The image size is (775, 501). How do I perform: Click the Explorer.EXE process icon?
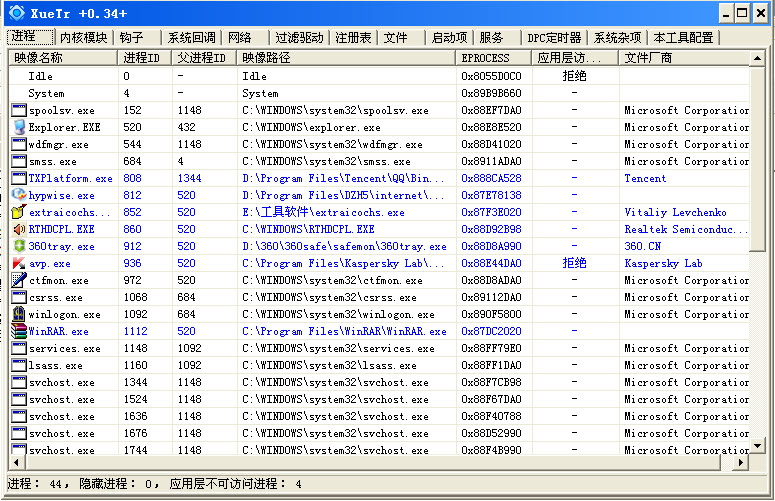point(19,127)
